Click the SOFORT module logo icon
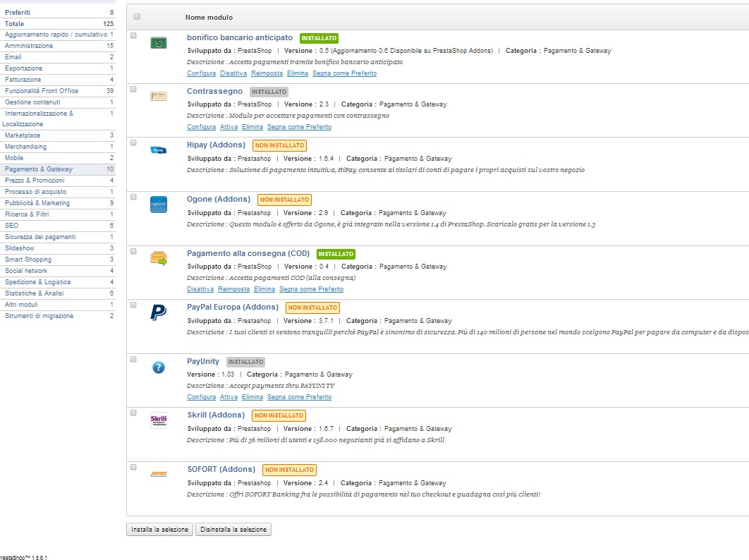 (159, 474)
